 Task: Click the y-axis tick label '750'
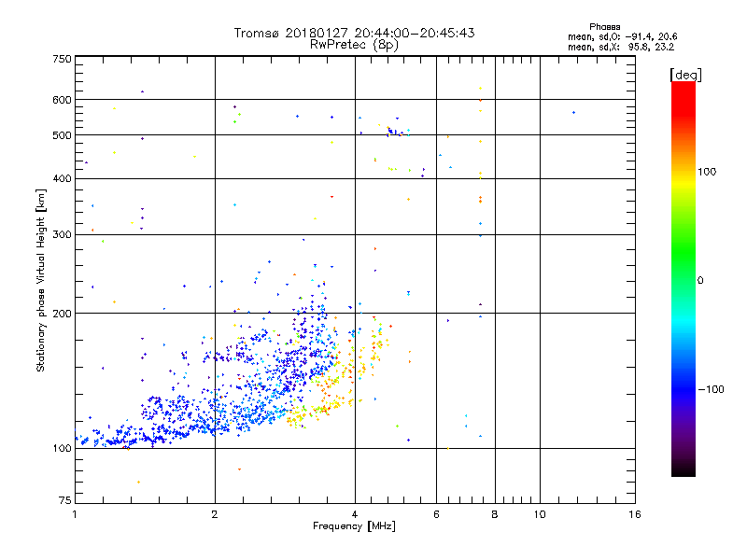63,59
